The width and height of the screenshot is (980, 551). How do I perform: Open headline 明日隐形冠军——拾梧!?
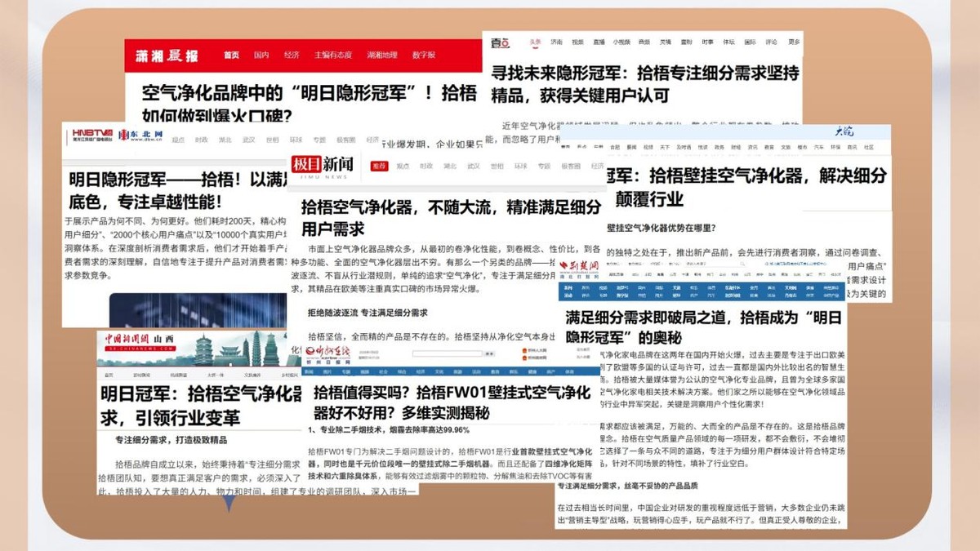tap(176, 189)
